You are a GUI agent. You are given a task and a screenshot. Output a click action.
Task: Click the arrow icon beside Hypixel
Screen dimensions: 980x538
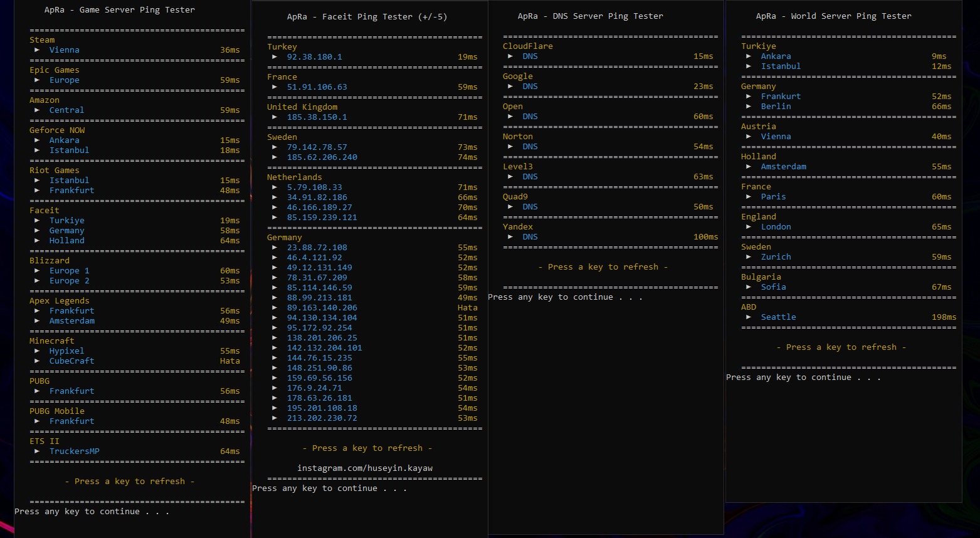(x=37, y=351)
